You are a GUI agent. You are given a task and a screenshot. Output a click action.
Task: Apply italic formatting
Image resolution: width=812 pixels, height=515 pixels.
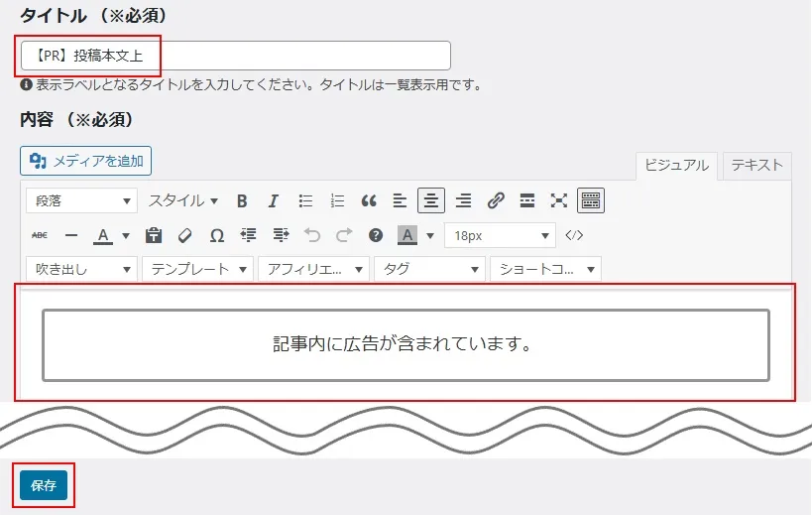click(274, 200)
